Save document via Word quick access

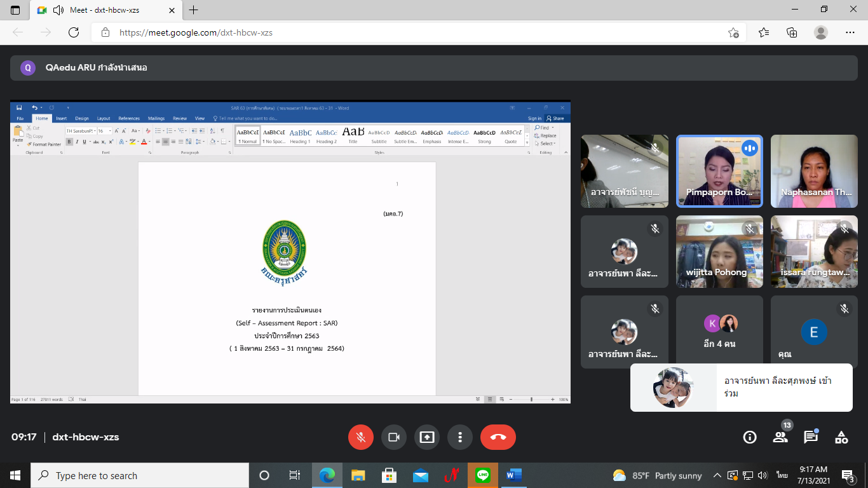(x=19, y=107)
